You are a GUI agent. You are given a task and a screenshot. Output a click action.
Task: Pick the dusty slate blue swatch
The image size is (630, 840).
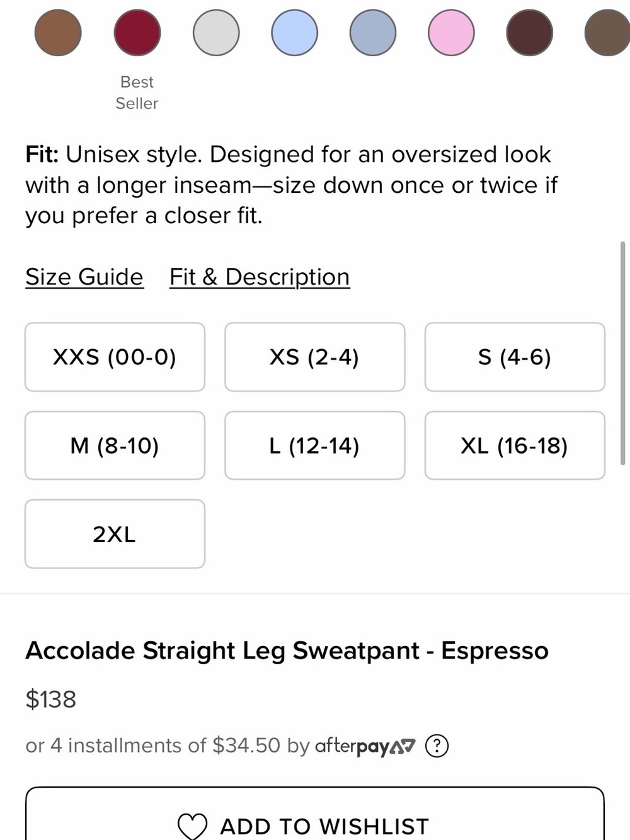coord(373,33)
